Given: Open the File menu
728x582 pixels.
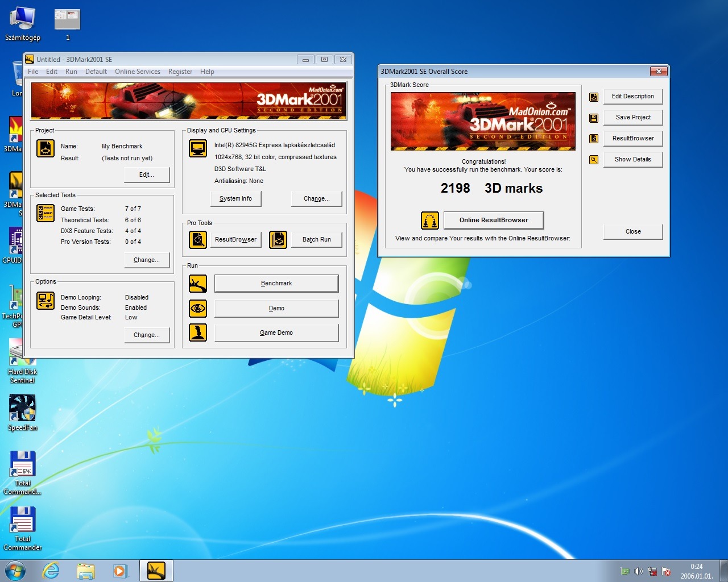Looking at the screenshot, I should point(33,72).
